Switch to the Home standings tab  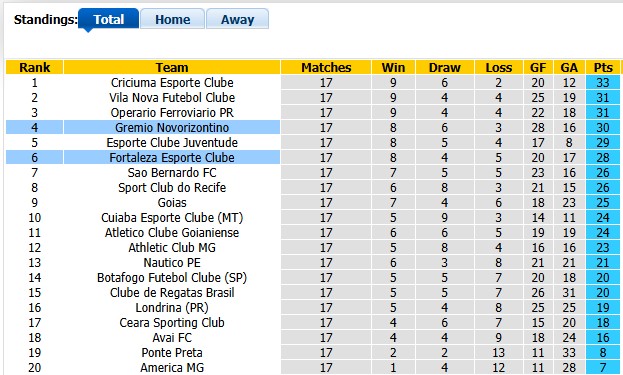point(172,19)
